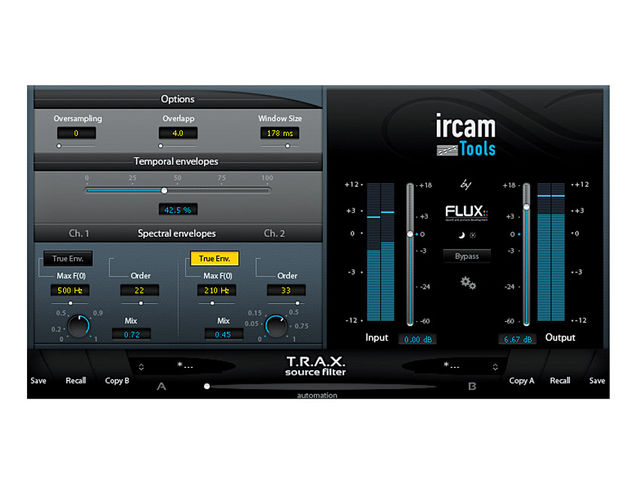
Task: Toggle the Bypass button
Action: tap(467, 256)
